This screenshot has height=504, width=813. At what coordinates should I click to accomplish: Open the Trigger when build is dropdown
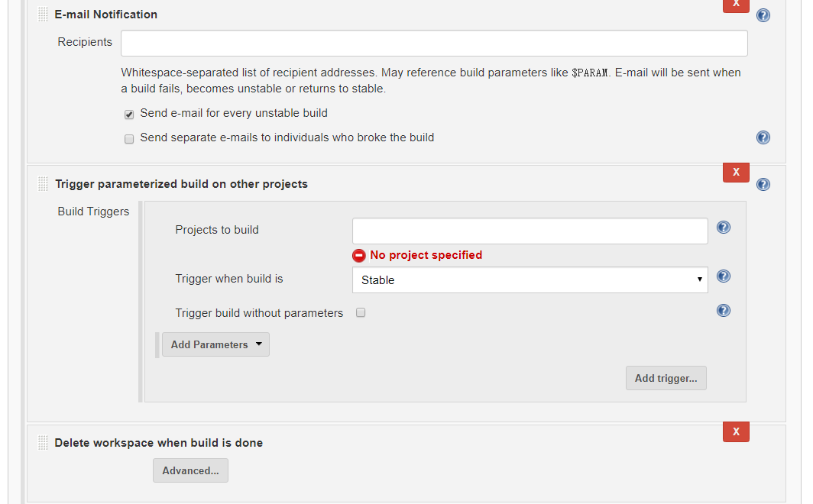tap(530, 279)
